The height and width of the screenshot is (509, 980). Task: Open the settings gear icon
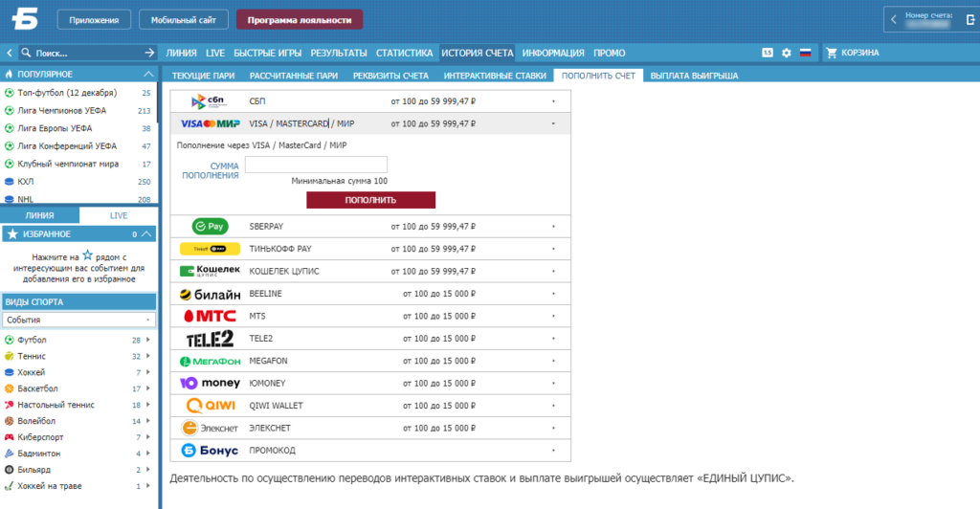click(x=787, y=53)
